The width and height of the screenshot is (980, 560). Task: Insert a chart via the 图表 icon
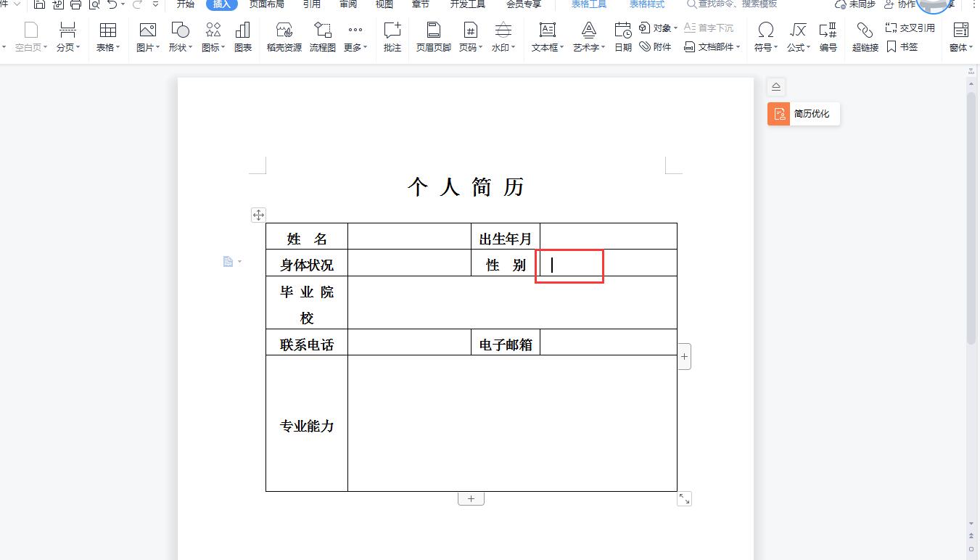(242, 36)
